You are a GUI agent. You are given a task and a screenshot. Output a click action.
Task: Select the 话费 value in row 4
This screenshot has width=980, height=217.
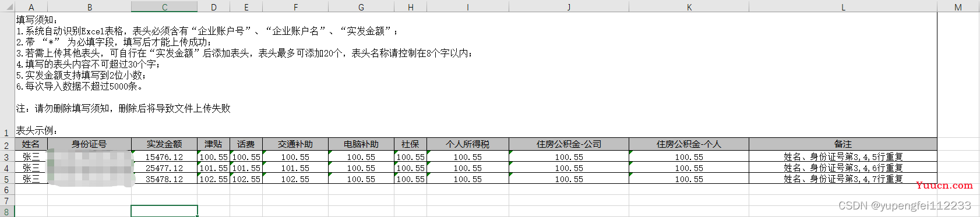(x=246, y=168)
